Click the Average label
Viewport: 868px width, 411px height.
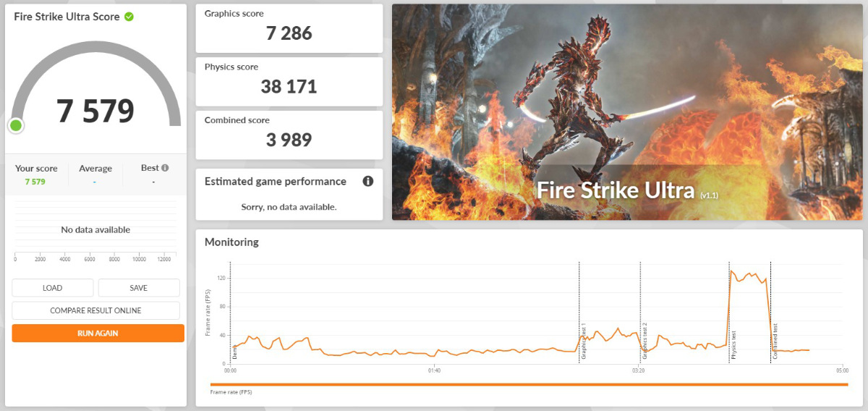95,169
